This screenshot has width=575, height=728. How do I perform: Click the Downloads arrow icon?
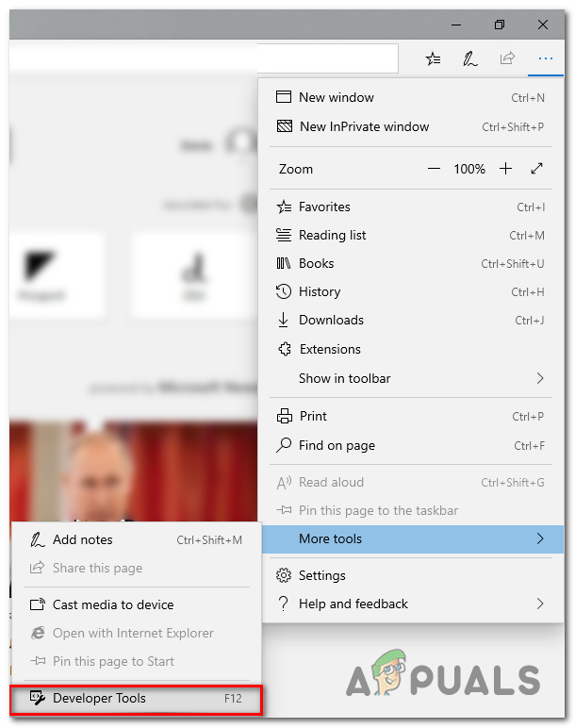[283, 320]
